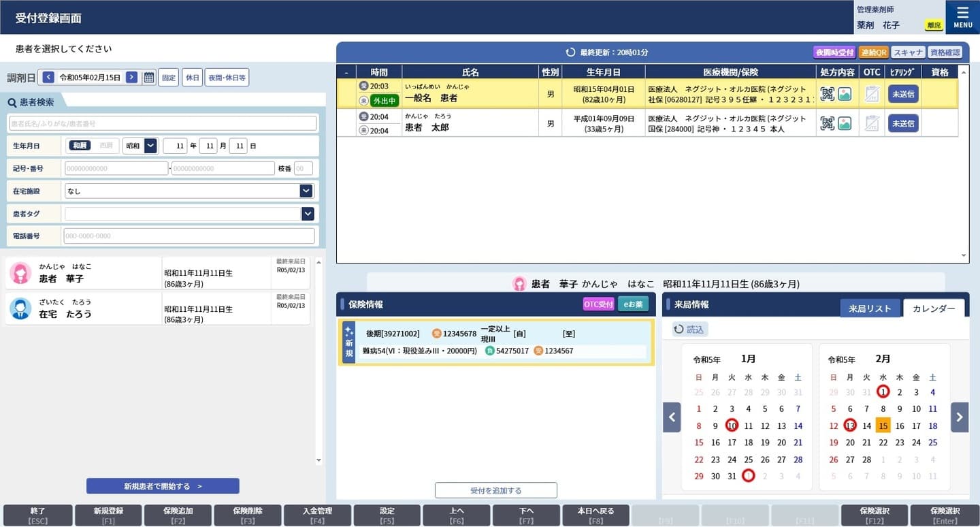
Task: Go to previous calendar month arrow
Action: [672, 417]
